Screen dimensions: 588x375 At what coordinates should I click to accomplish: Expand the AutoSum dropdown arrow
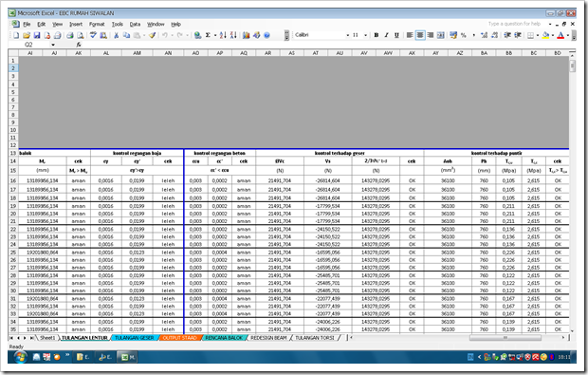215,35
